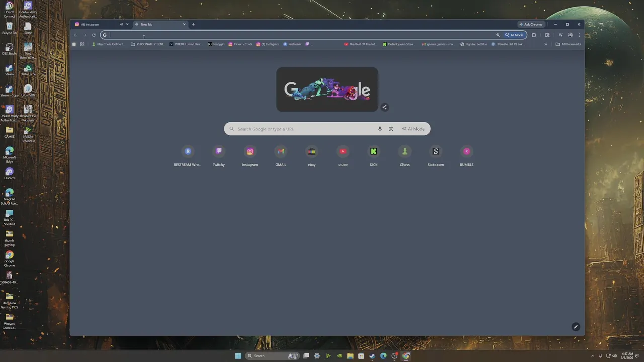Open a new tab with the plus button
This screenshot has height=362, width=644.
click(193, 24)
